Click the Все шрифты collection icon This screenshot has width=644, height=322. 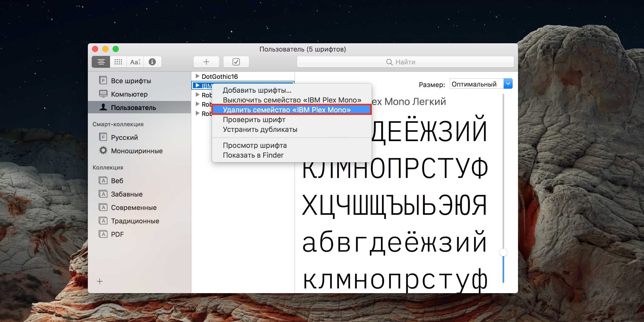pos(103,80)
